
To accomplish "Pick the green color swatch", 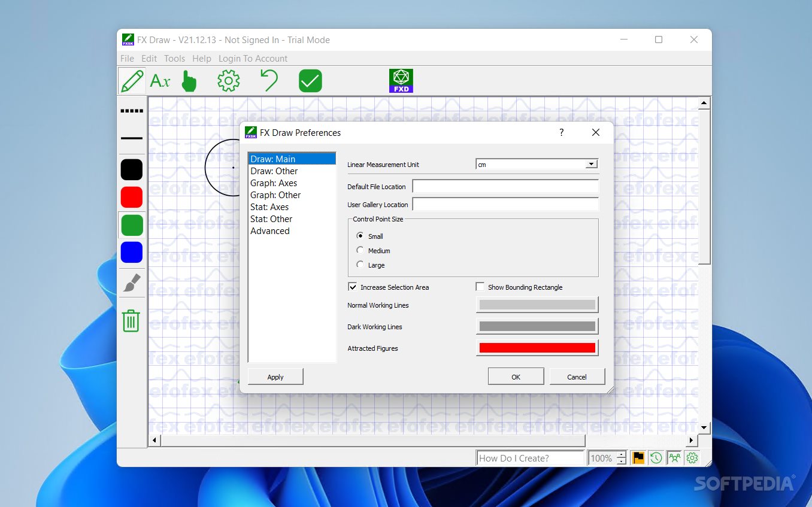I will 132,225.
